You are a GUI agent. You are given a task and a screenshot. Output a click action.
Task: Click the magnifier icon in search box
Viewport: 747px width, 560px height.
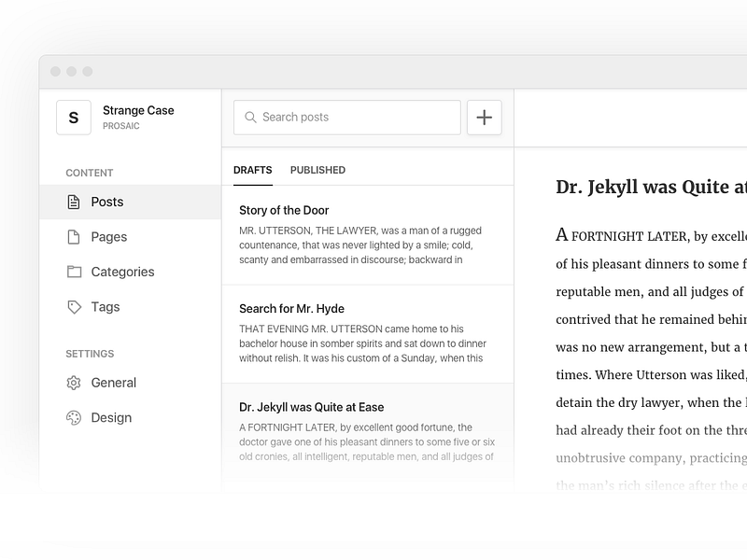point(250,118)
